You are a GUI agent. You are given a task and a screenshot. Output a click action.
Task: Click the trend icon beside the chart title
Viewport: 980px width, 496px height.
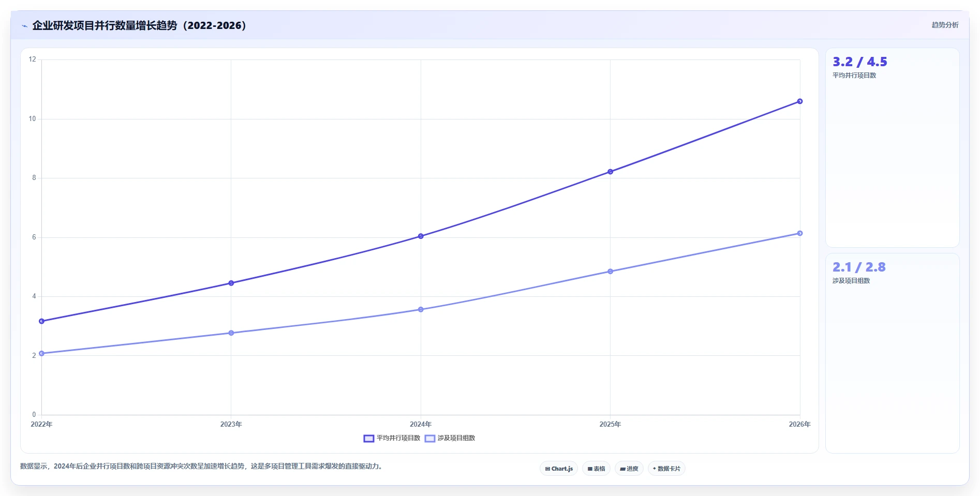coord(24,26)
